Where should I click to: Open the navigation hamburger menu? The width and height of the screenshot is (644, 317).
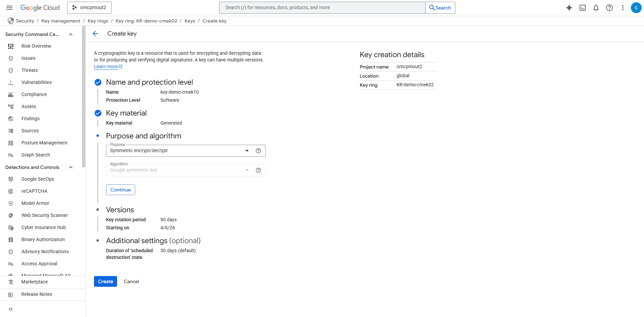9,7
